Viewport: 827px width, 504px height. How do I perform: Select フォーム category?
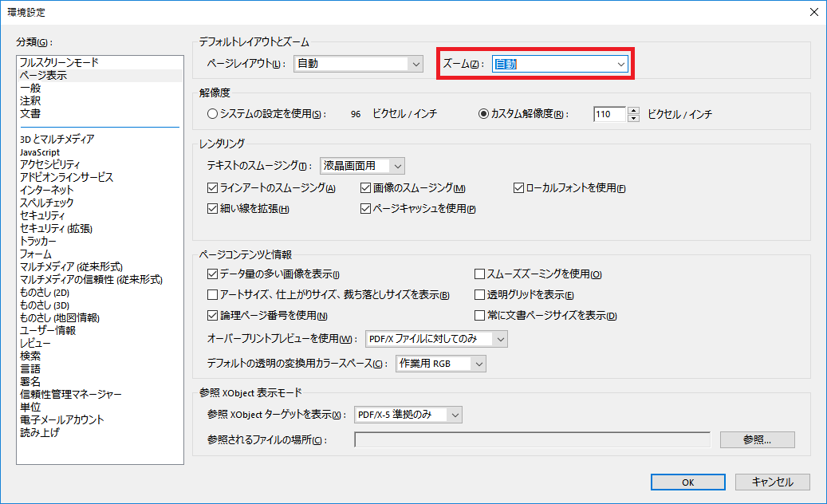[x=35, y=254]
